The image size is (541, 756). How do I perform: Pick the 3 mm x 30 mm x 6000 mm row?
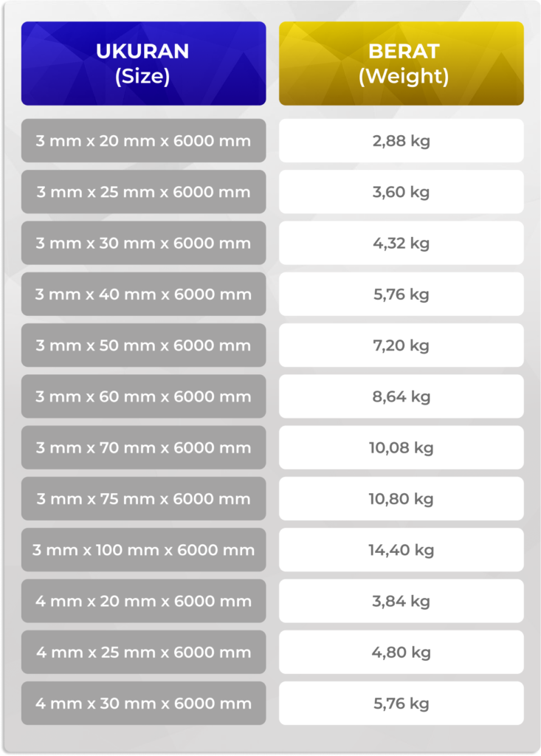143,243
